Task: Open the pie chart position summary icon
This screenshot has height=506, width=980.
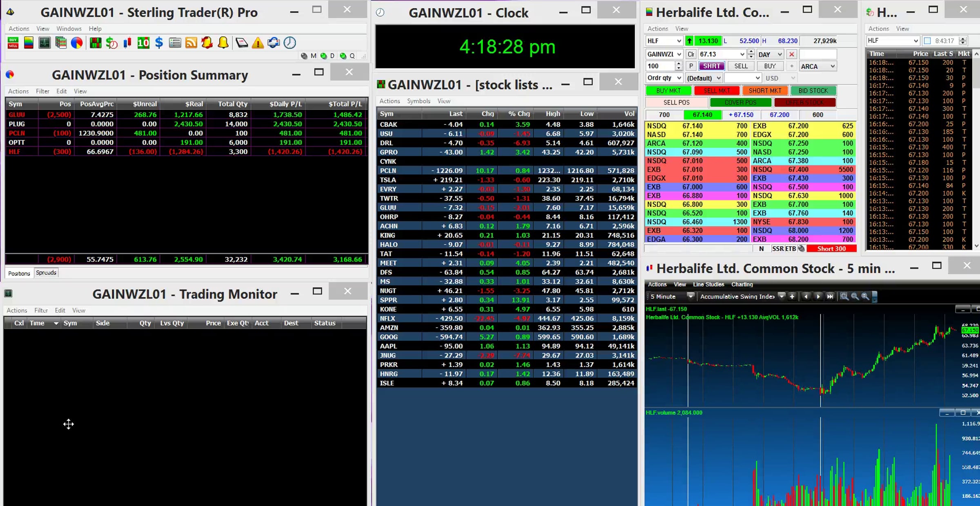Action: (x=77, y=43)
